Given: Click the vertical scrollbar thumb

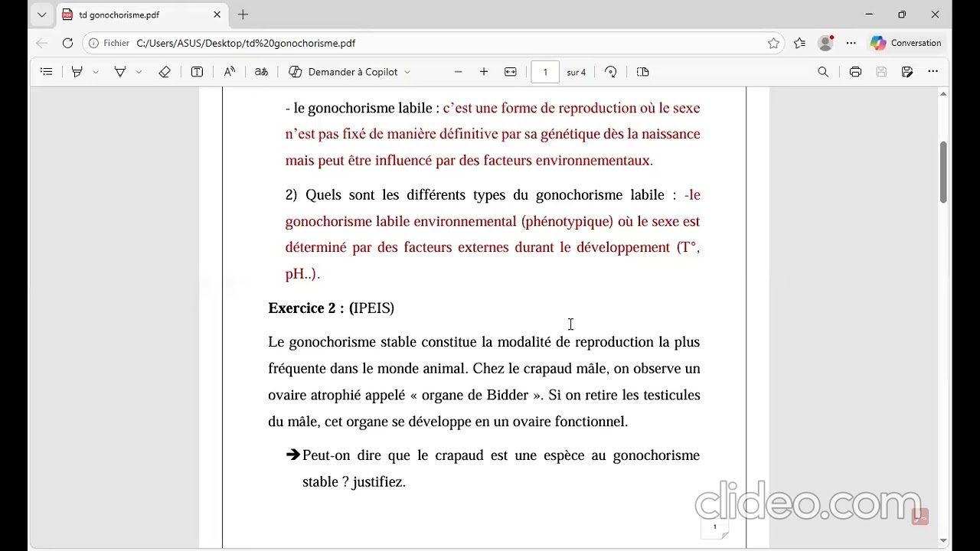Looking at the screenshot, I should click(x=943, y=171).
